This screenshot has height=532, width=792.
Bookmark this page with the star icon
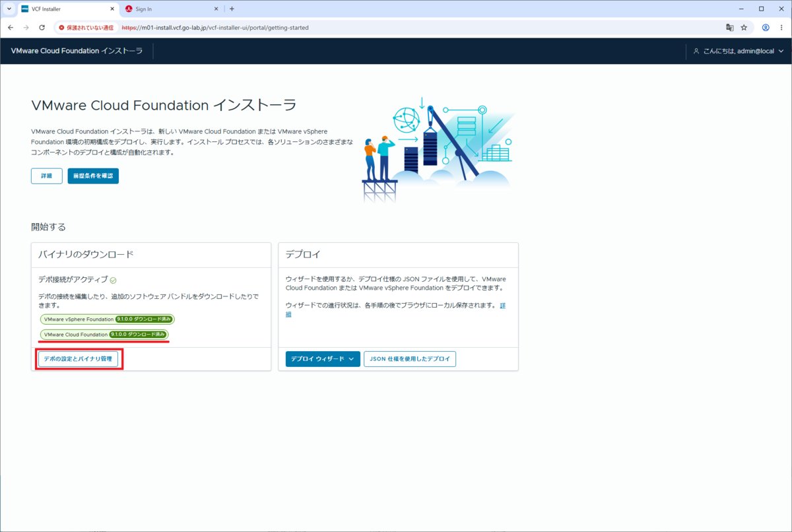click(744, 28)
